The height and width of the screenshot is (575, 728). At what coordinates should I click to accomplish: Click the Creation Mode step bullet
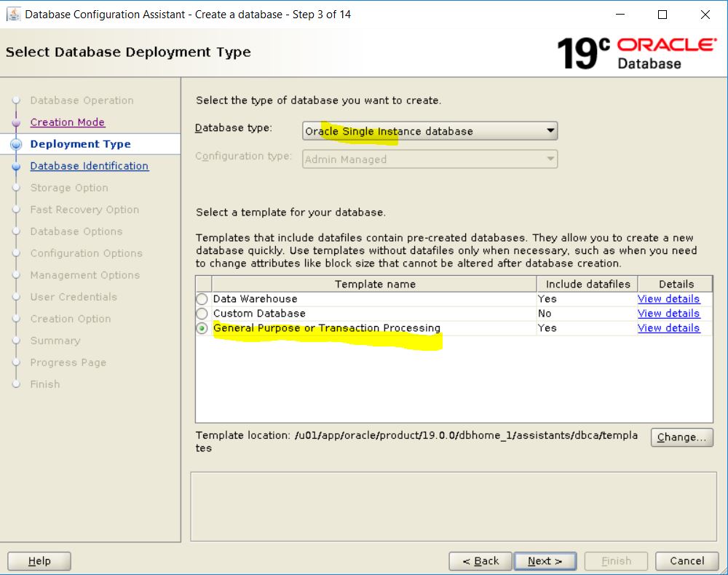16,122
